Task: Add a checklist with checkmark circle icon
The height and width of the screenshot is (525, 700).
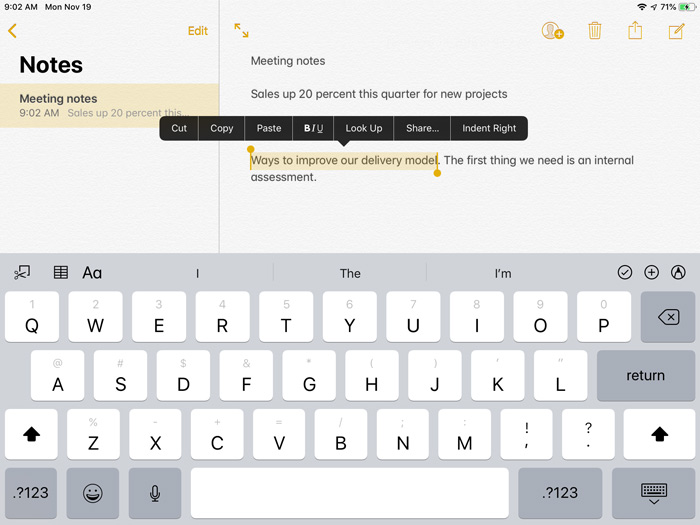Action: (x=625, y=272)
